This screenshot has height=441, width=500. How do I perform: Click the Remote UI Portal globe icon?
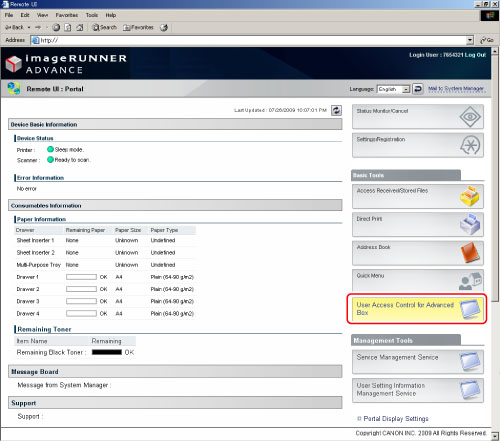pyautogui.click(x=14, y=88)
